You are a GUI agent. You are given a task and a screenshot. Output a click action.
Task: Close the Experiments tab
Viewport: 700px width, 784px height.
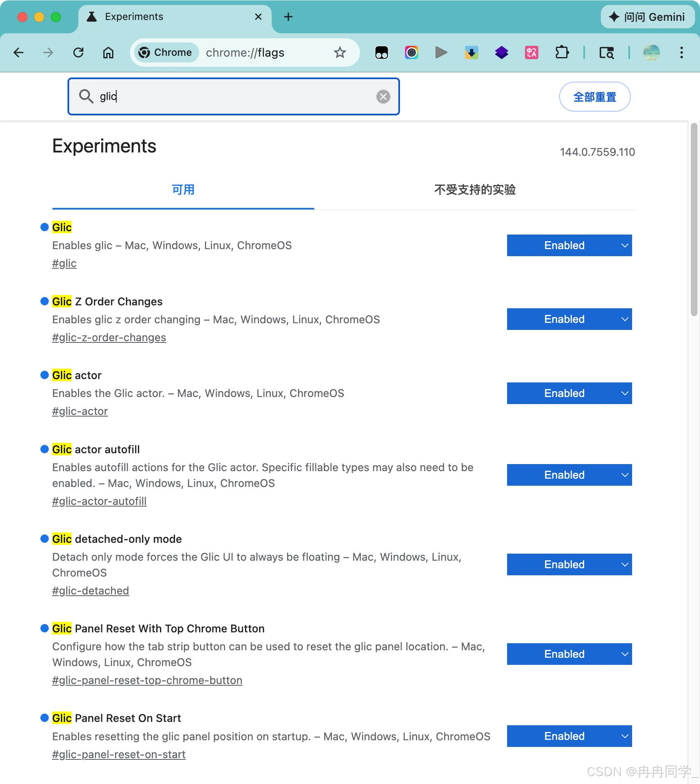point(258,17)
